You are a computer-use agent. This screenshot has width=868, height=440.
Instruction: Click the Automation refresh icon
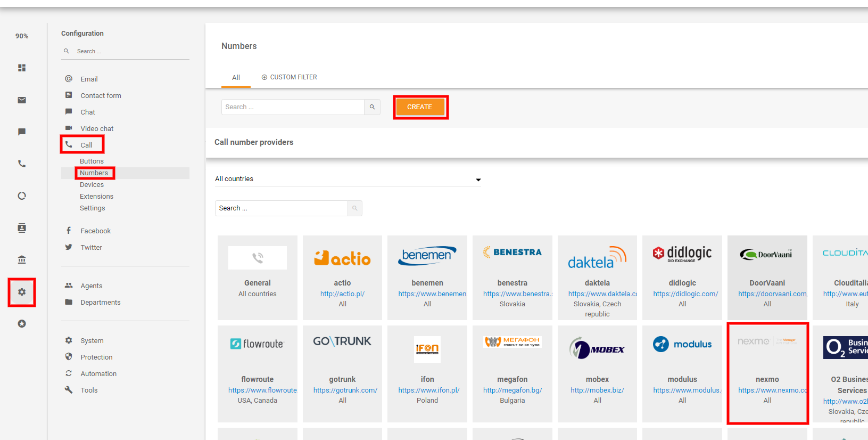[69, 373]
